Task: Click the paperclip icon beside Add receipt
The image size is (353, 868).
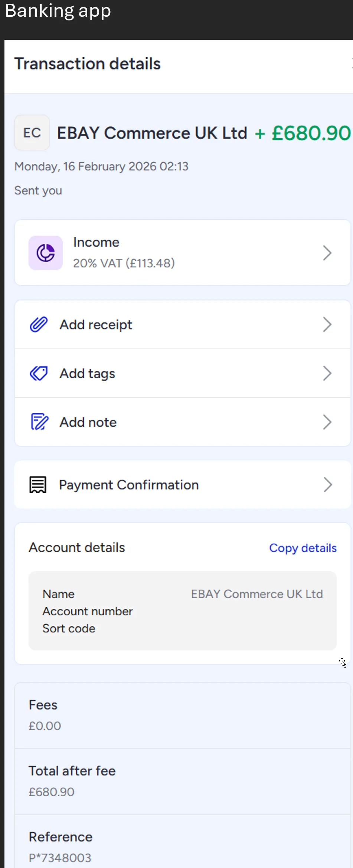Action: (39, 324)
